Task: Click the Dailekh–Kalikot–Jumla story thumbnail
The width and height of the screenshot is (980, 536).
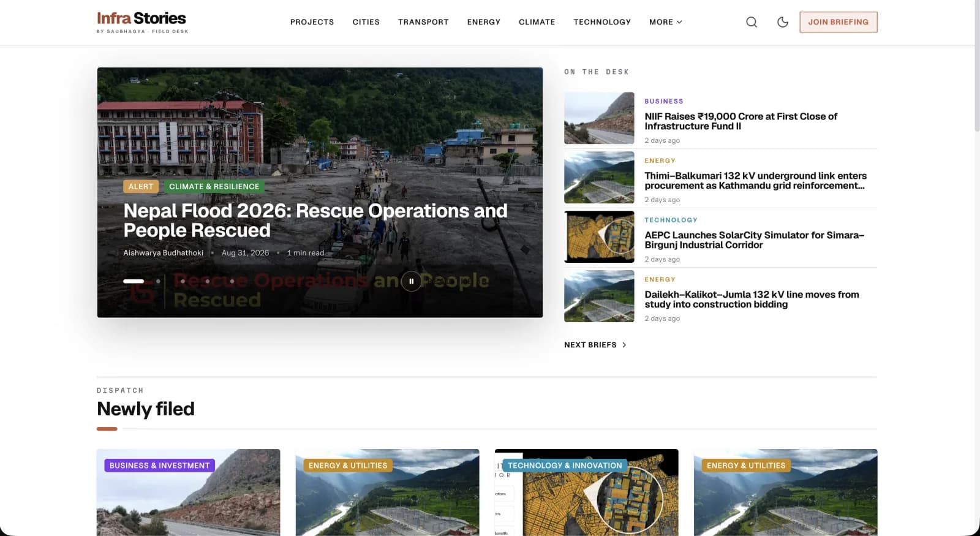Action: coord(599,296)
